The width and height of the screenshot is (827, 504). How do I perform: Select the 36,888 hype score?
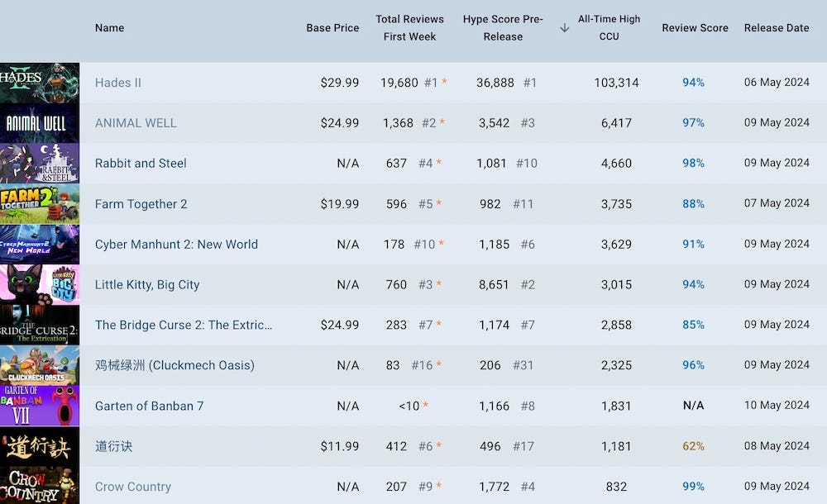point(495,83)
